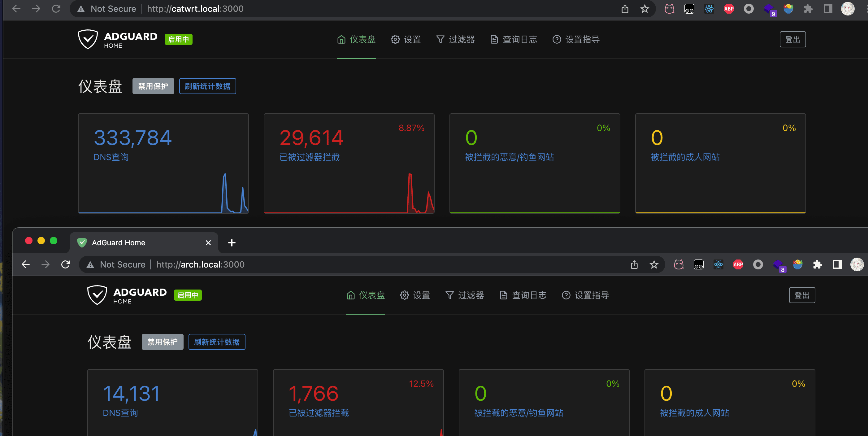Click 登出 in the arch.local window

(x=802, y=295)
